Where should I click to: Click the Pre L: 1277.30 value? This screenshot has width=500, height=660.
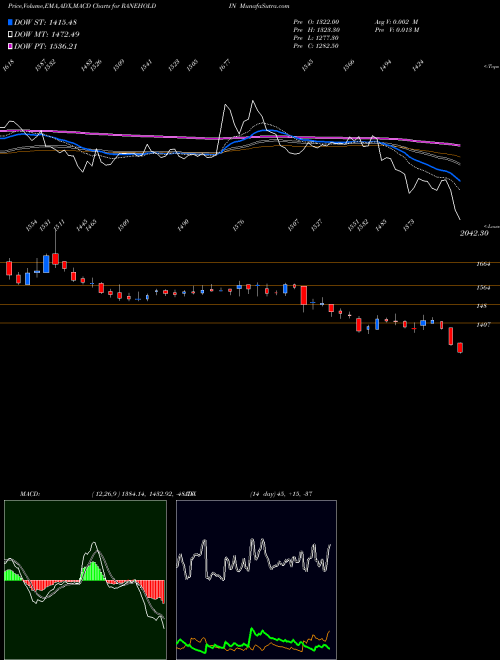point(316,38)
